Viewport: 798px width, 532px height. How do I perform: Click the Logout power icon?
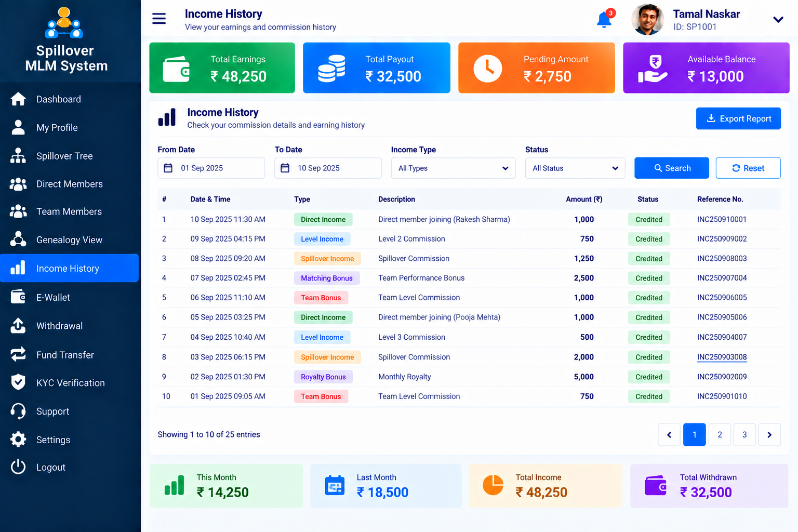(x=18, y=467)
